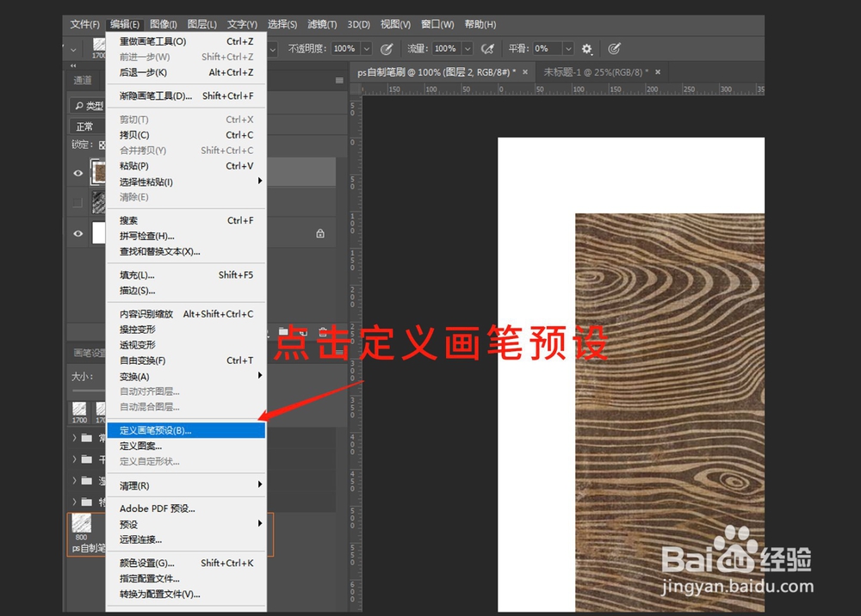Viewport: 861px width, 616px height.
Task: Click the layer filter search magnifier icon
Action: [79, 104]
